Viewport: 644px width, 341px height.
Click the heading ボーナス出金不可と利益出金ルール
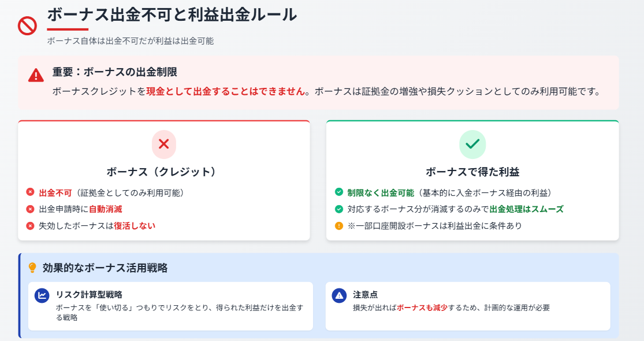172,15
